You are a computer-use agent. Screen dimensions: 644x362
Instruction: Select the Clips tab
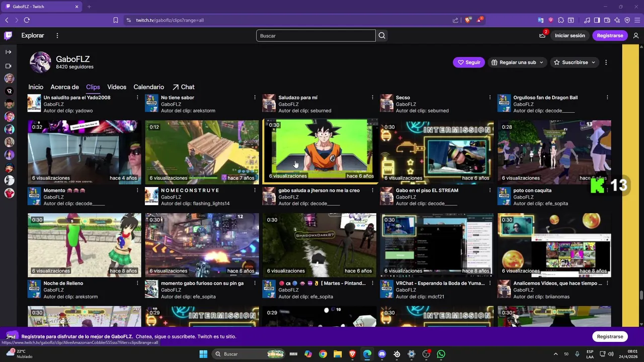click(93, 87)
